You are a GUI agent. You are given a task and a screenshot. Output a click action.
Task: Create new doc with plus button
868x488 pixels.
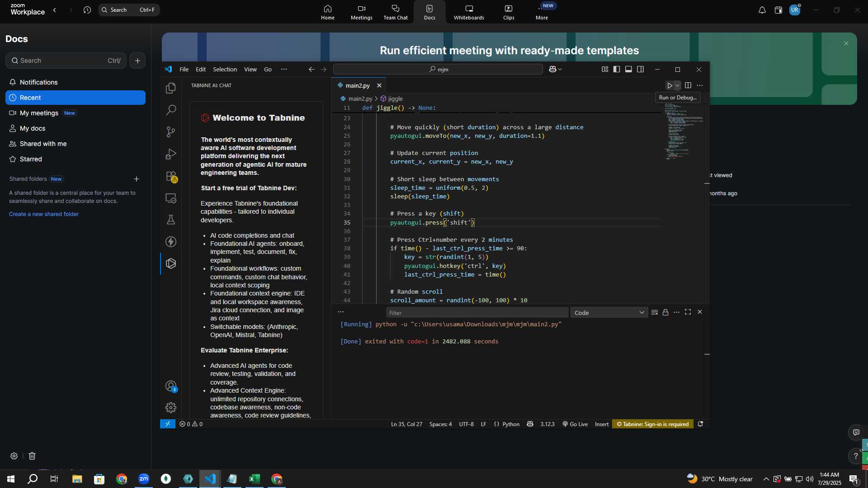click(x=137, y=61)
